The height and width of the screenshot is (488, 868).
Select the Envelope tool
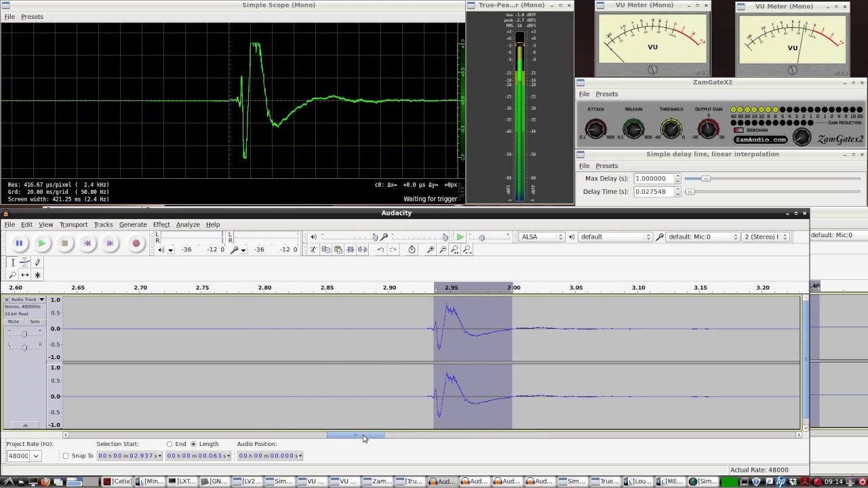[24, 262]
